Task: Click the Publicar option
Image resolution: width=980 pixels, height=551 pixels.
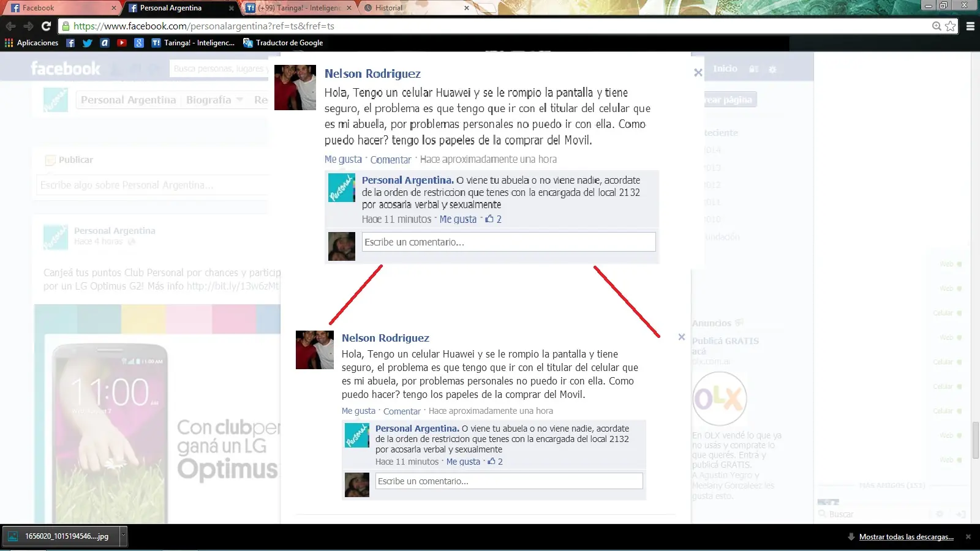Action: tap(69, 160)
